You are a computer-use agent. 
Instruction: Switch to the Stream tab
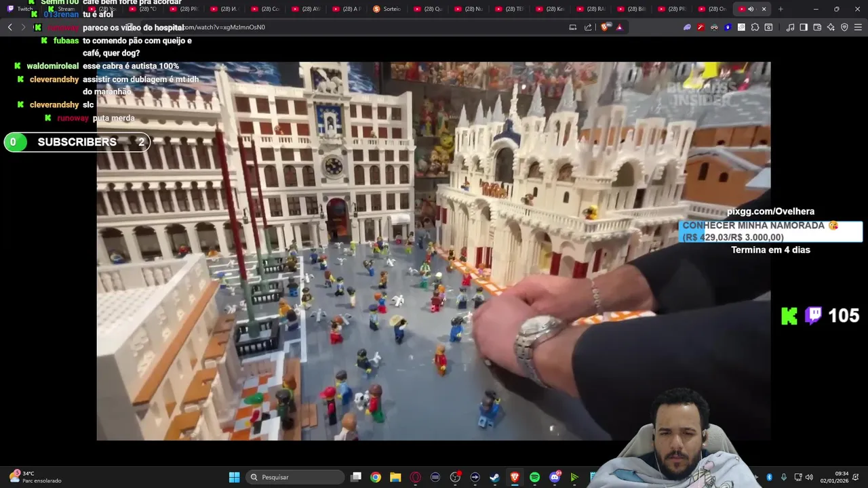pyautogui.click(x=61, y=9)
